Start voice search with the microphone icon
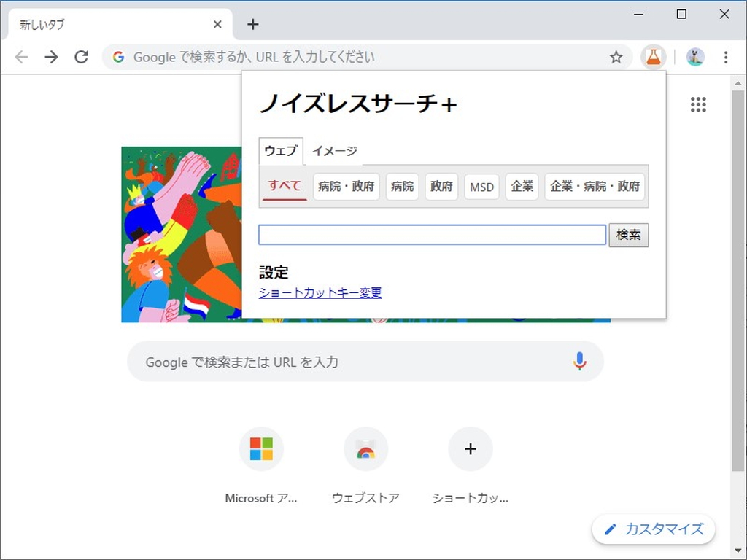The height and width of the screenshot is (560, 747). point(579,361)
